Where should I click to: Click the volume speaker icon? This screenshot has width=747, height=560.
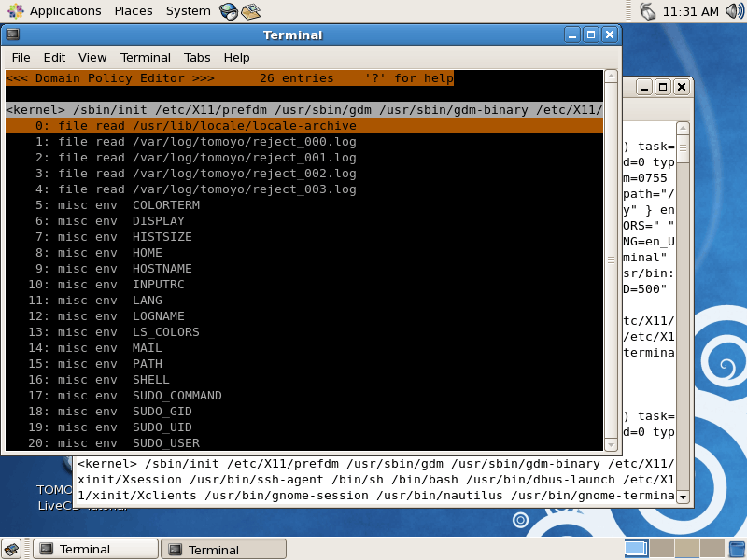click(x=734, y=11)
